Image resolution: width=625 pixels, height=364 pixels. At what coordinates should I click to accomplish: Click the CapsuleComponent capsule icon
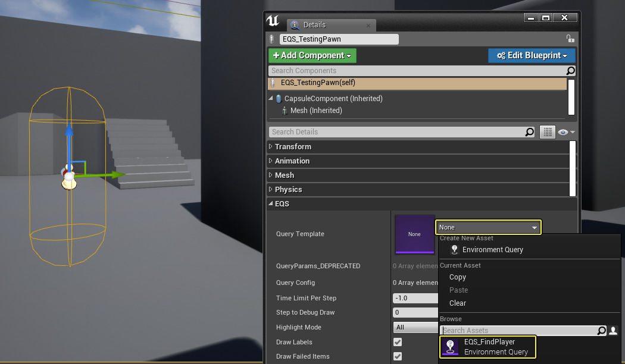coord(279,98)
